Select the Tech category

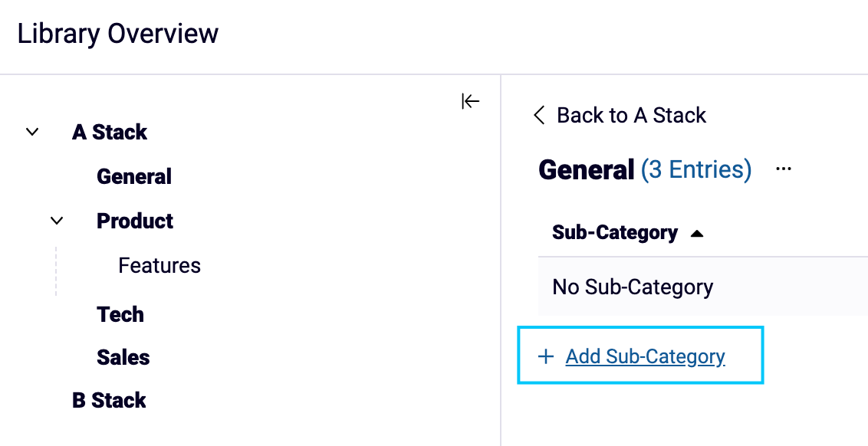(x=120, y=314)
